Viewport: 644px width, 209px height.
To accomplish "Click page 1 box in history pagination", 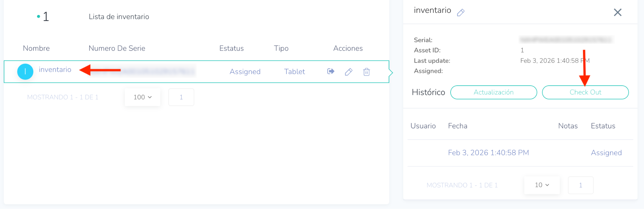I will [x=580, y=185].
